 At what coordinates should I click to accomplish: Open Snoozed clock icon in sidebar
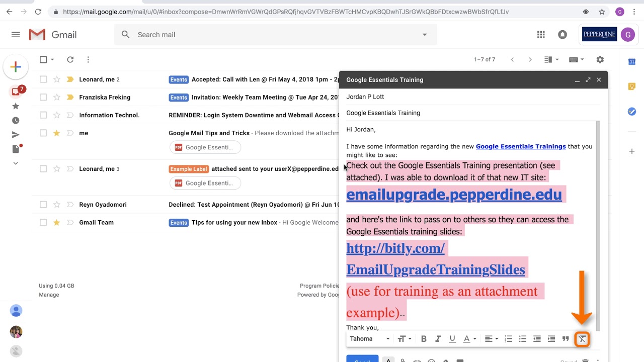16,121
